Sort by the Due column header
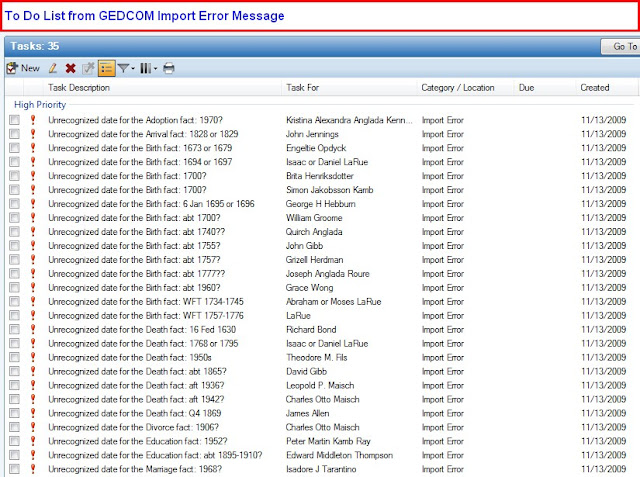Image resolution: width=640 pixels, height=477 pixels. point(526,88)
